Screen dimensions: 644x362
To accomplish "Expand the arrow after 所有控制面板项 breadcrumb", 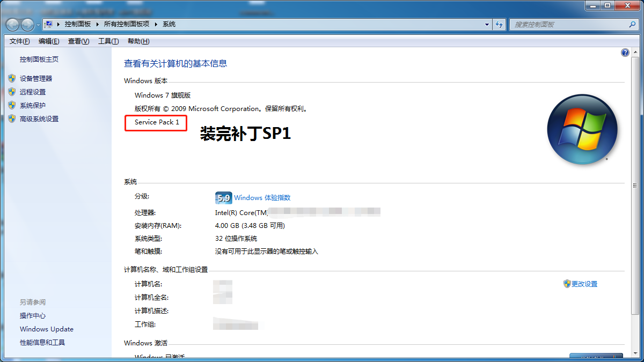I will (x=156, y=24).
